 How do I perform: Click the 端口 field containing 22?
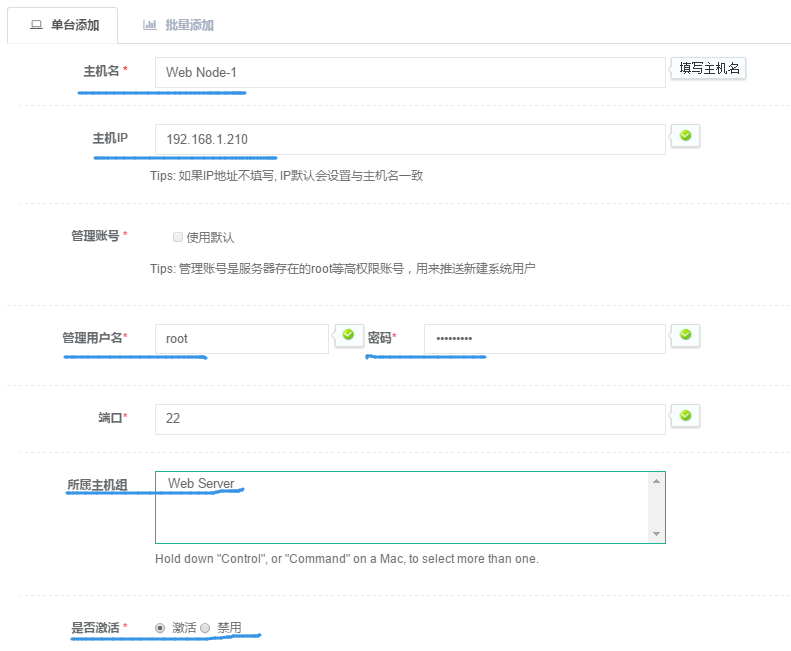tap(410, 419)
